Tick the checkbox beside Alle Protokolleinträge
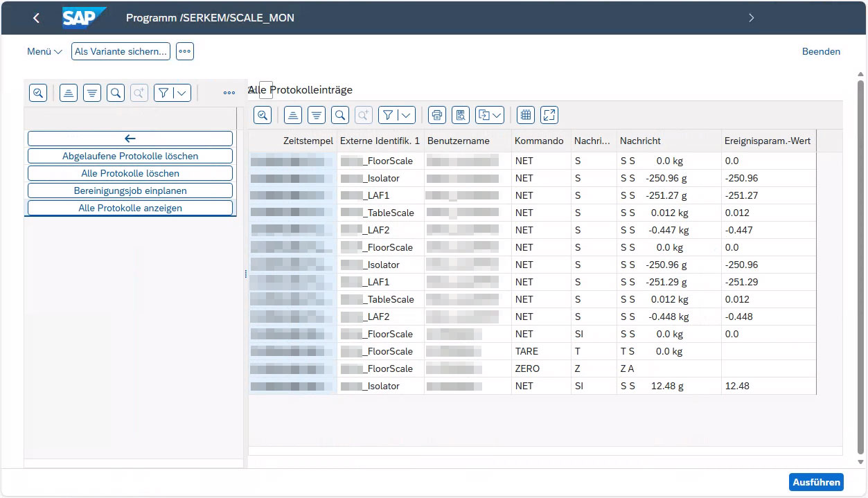Viewport: 868px width, 498px height. tap(266, 90)
